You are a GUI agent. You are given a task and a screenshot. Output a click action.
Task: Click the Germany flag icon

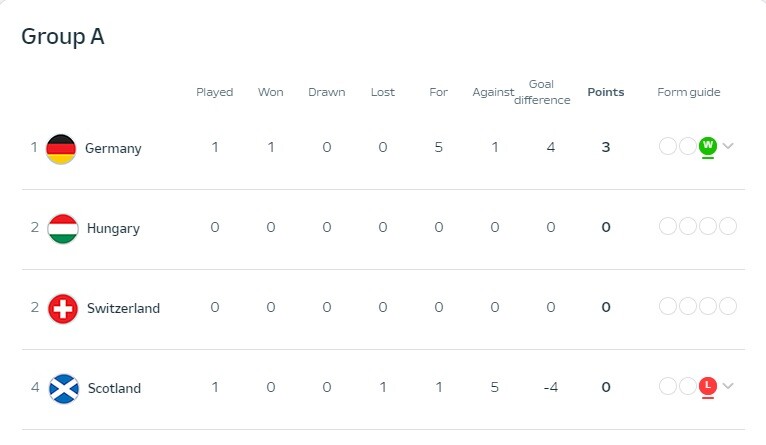(61, 148)
